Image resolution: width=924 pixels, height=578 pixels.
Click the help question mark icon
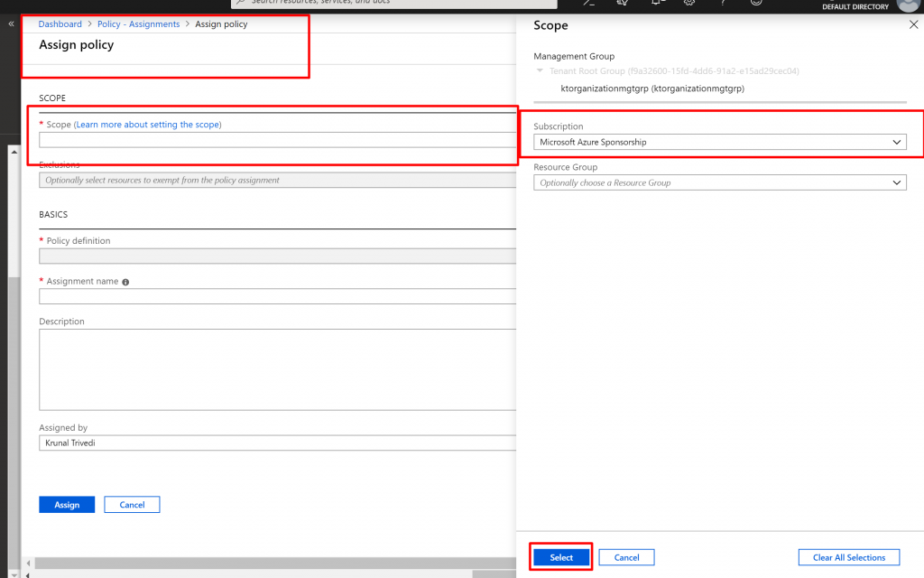click(x=723, y=4)
